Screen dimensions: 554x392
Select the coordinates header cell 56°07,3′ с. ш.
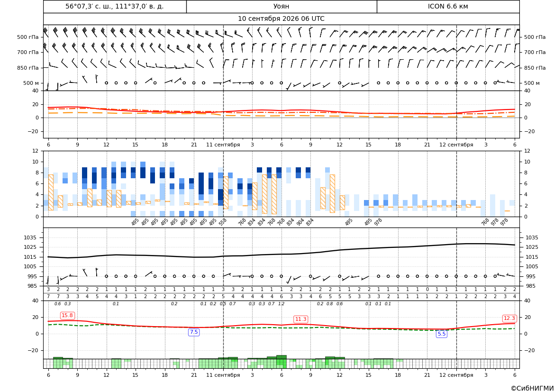pyautogui.click(x=115, y=6)
